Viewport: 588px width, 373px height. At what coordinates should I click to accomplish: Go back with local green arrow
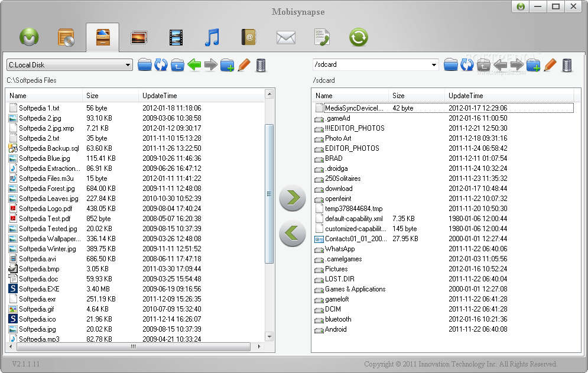[x=194, y=64]
